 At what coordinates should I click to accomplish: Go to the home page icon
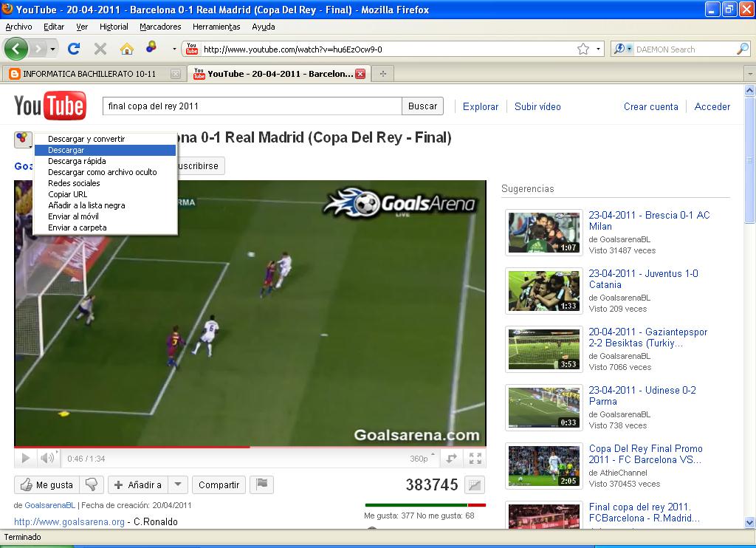127,49
